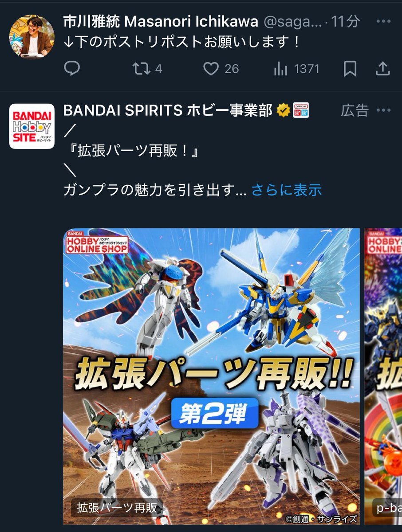Viewport: 402px width, 532px height.
Task: Share Masanori Ichikawa's post
Action: pos(382,69)
